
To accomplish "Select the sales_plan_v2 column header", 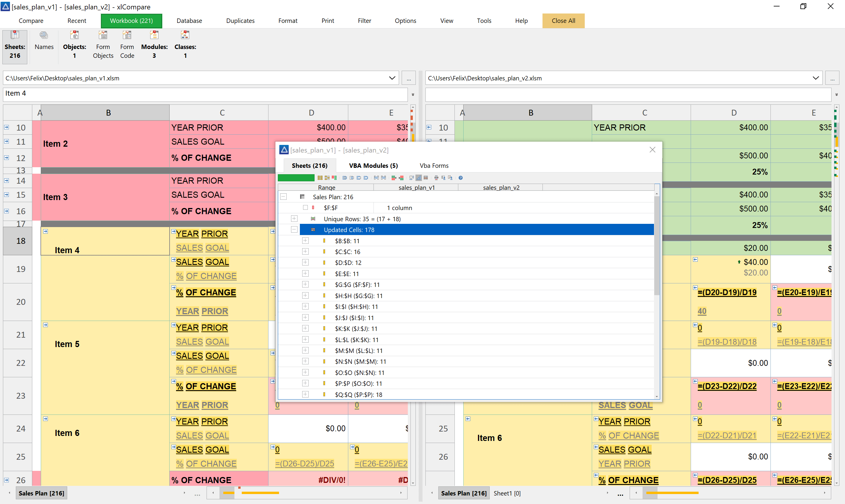I will tap(501, 187).
